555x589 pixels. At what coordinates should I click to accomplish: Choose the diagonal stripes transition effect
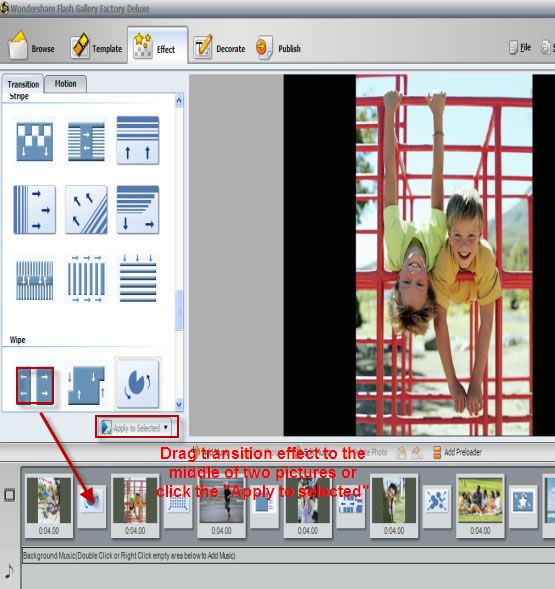(x=86, y=210)
